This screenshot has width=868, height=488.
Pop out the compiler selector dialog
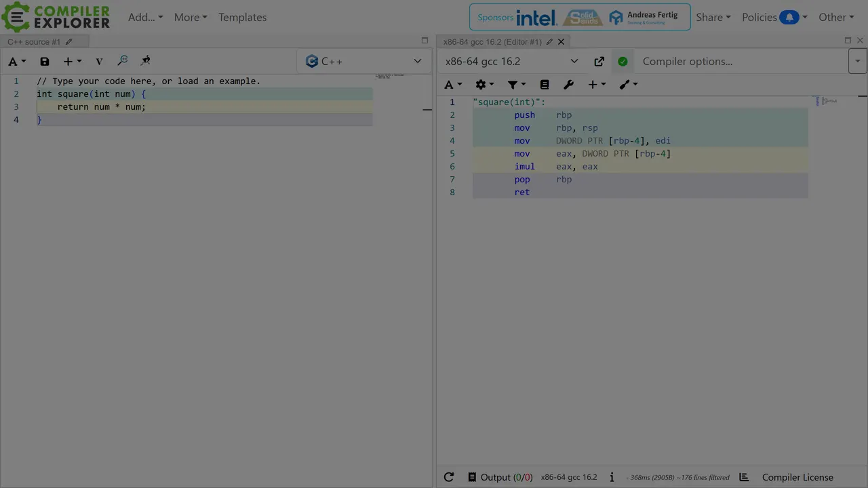[x=599, y=62]
